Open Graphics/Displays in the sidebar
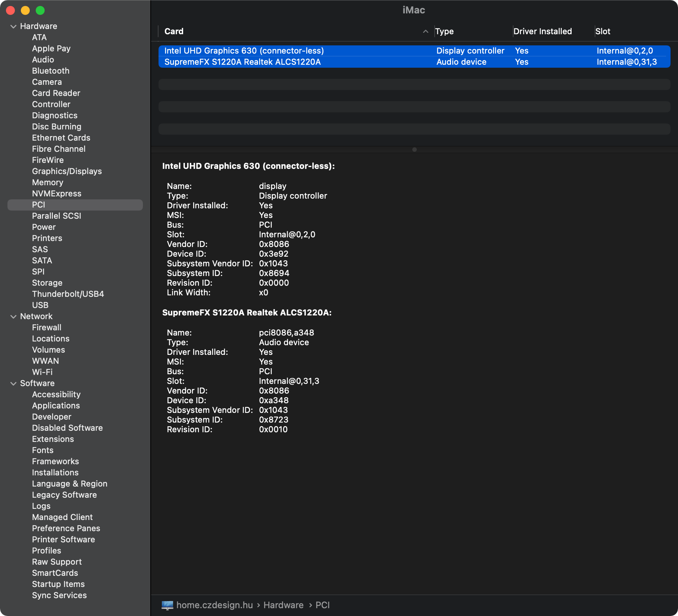This screenshot has width=678, height=616. coord(67,171)
